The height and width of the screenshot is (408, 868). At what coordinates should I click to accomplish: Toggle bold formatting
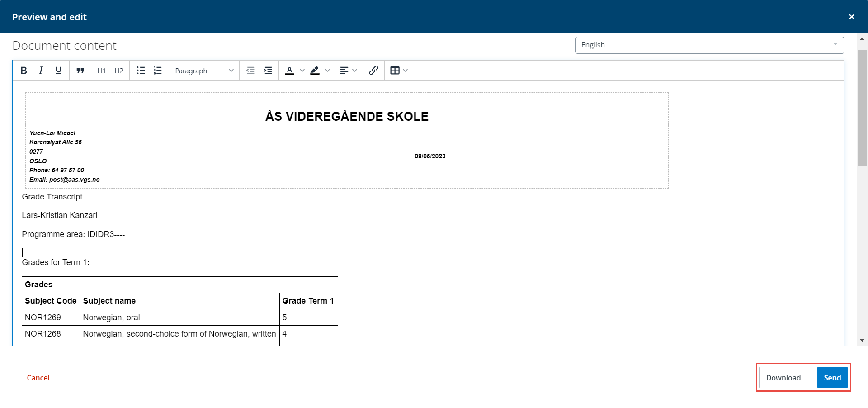pos(24,71)
